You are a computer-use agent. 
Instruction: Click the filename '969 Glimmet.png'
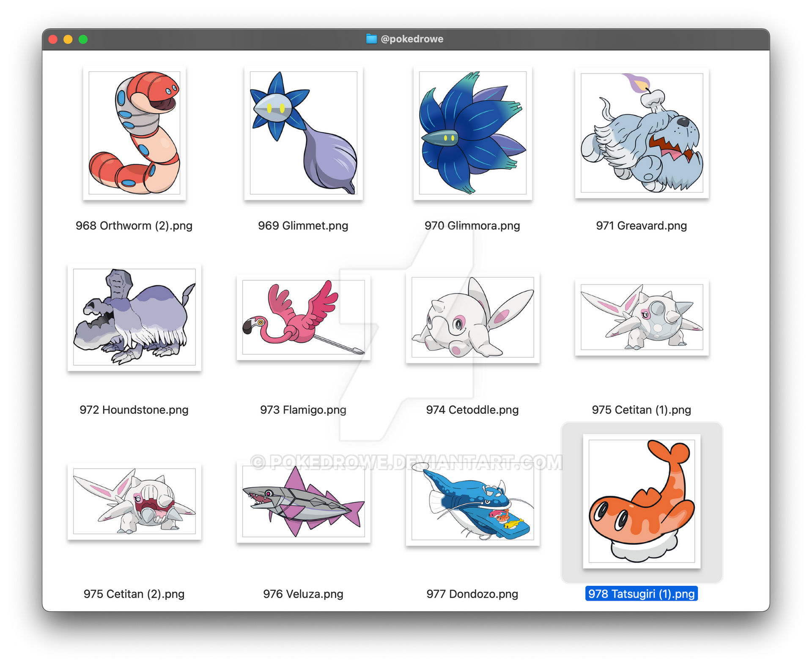coord(303,226)
